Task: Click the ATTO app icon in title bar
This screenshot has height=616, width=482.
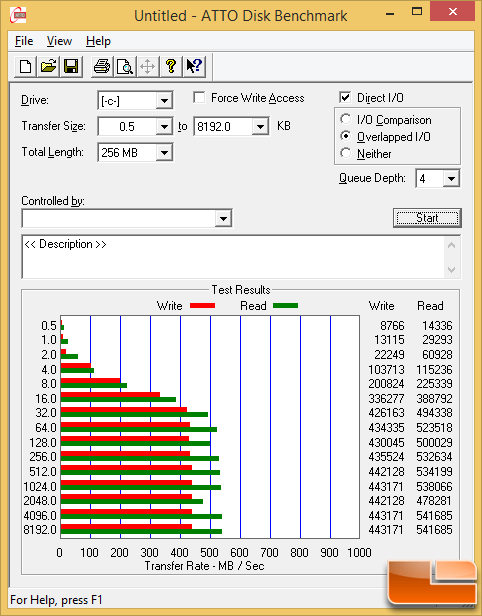Action: (x=18, y=15)
